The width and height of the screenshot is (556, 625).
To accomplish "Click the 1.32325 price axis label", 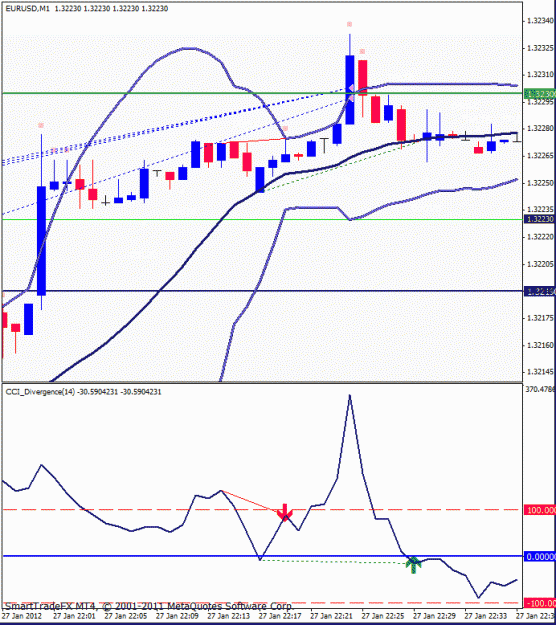I will (540, 48).
